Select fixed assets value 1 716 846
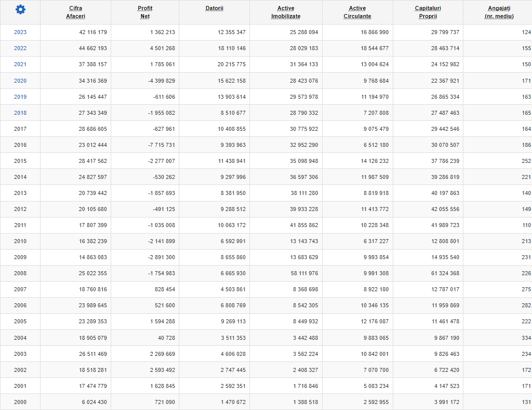532x410 pixels. pyautogui.click(x=306, y=386)
